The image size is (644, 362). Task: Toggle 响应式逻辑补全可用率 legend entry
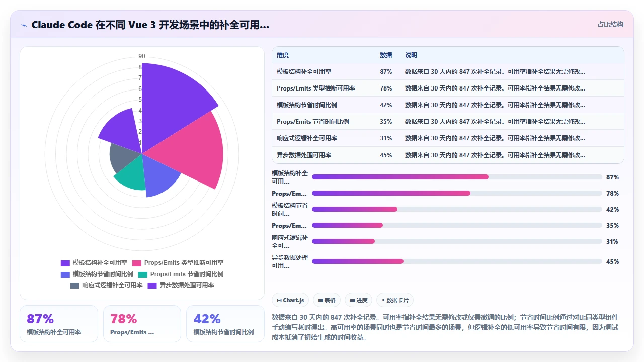pyautogui.click(x=106, y=285)
